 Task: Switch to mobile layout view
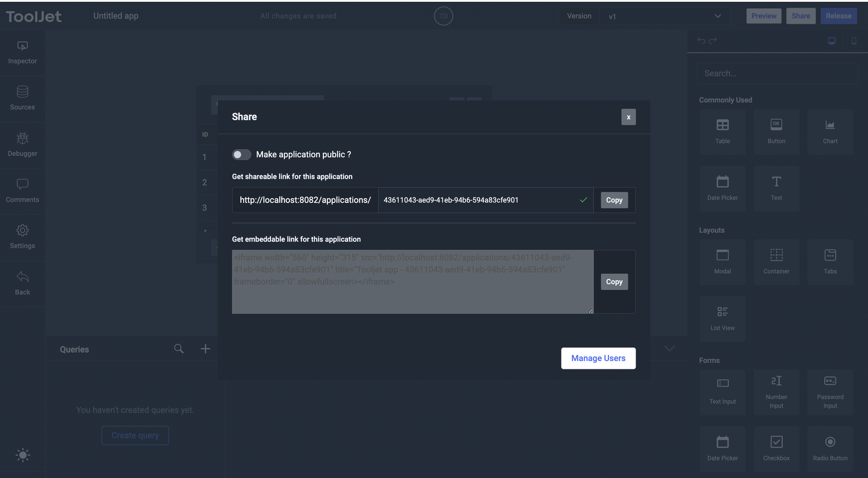pyautogui.click(x=854, y=40)
